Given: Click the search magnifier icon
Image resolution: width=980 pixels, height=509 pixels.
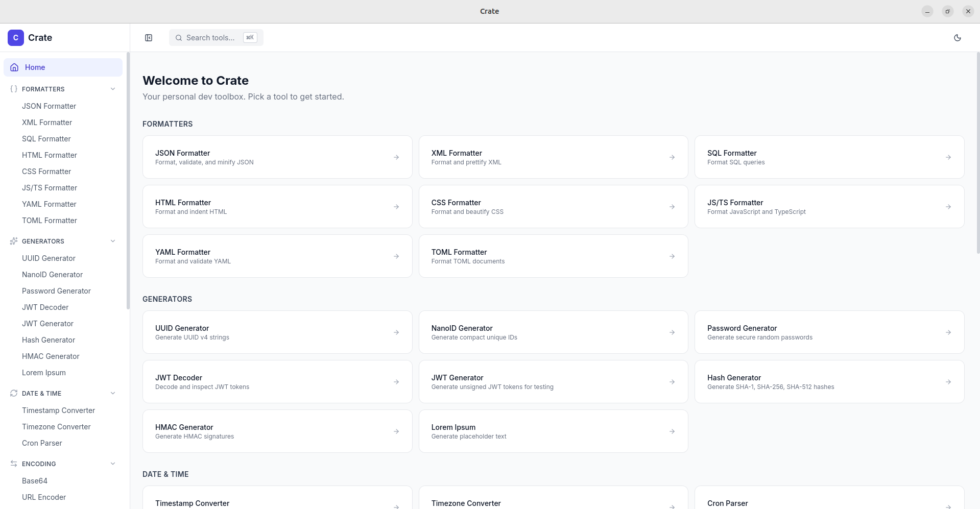Looking at the screenshot, I should pyautogui.click(x=179, y=38).
